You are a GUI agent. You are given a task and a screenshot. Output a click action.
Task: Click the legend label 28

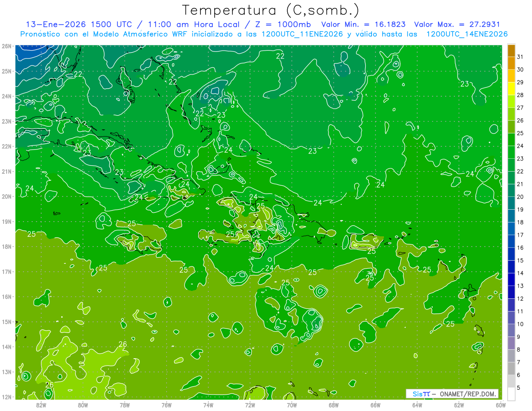[x=520, y=95]
